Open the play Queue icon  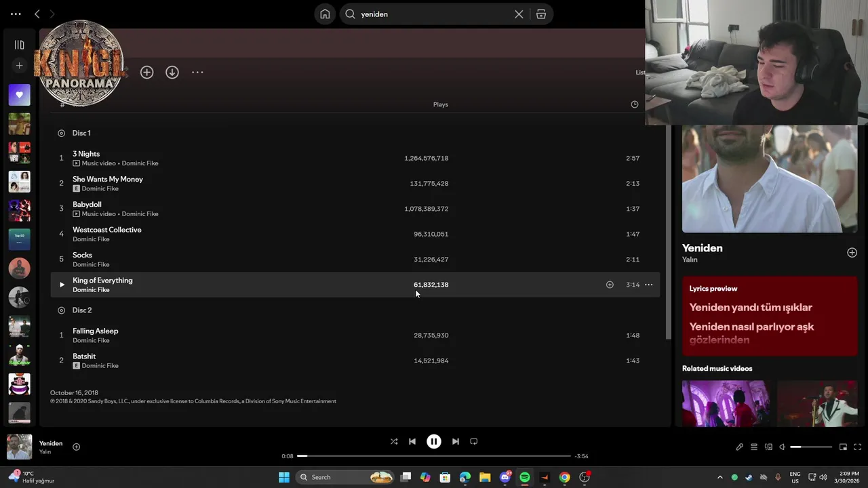point(753,447)
